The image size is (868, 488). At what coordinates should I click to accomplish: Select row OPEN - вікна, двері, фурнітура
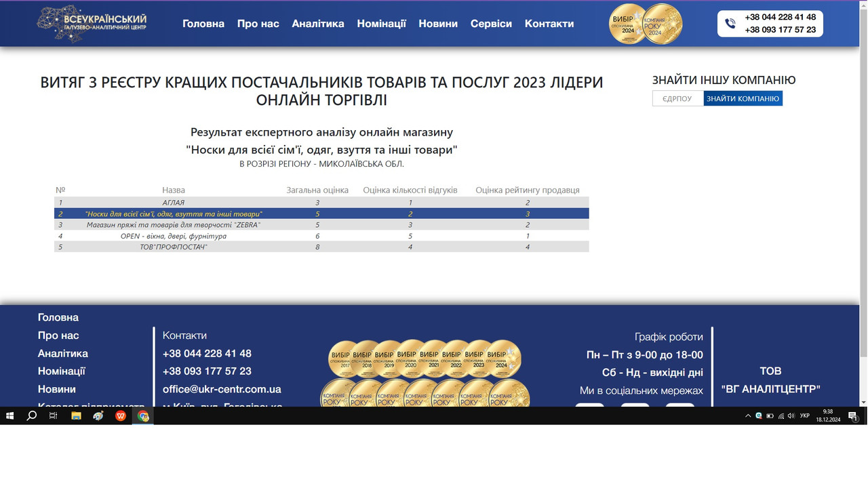coord(321,236)
